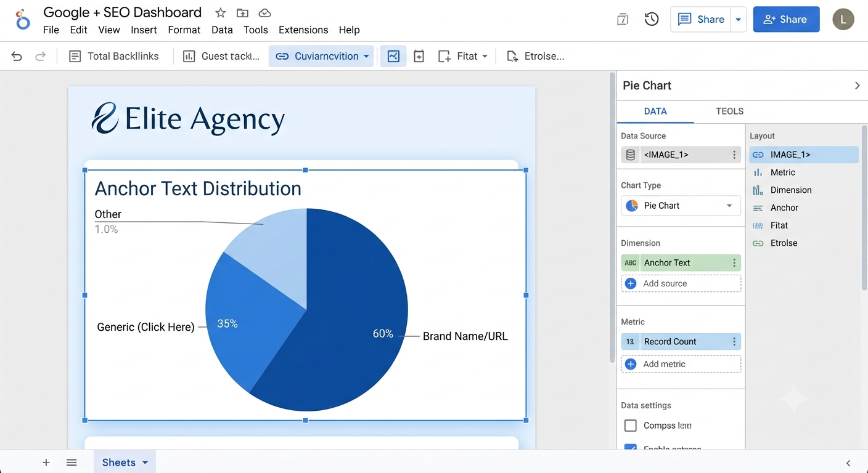
Task: Open the Tools menu
Action: 256,30
